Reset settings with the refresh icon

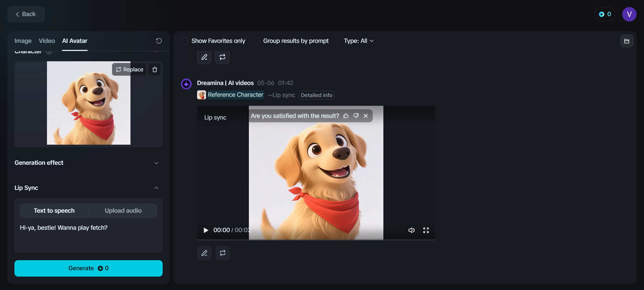[x=159, y=41]
